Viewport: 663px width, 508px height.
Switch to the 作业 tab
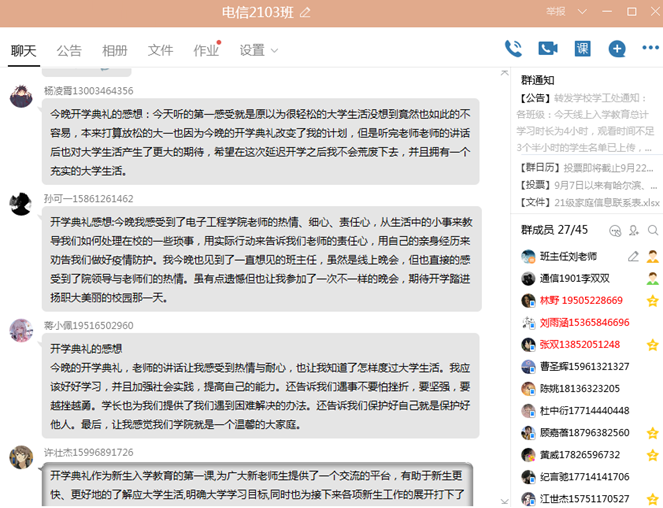[x=205, y=50]
